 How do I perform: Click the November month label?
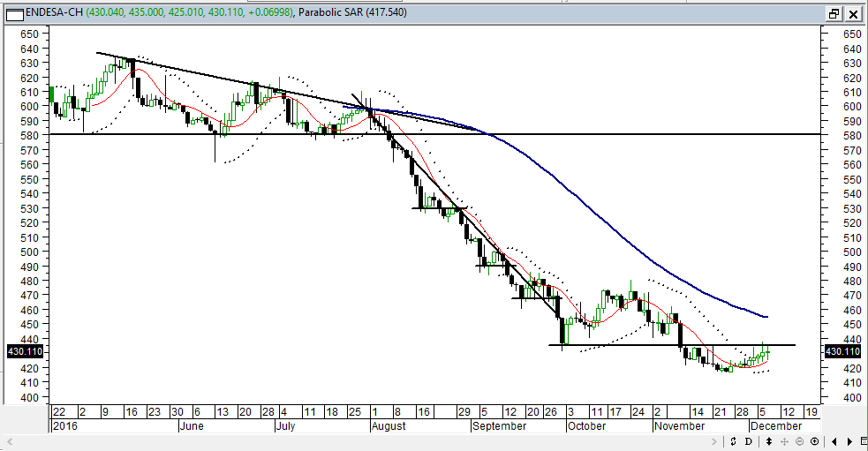click(x=679, y=426)
